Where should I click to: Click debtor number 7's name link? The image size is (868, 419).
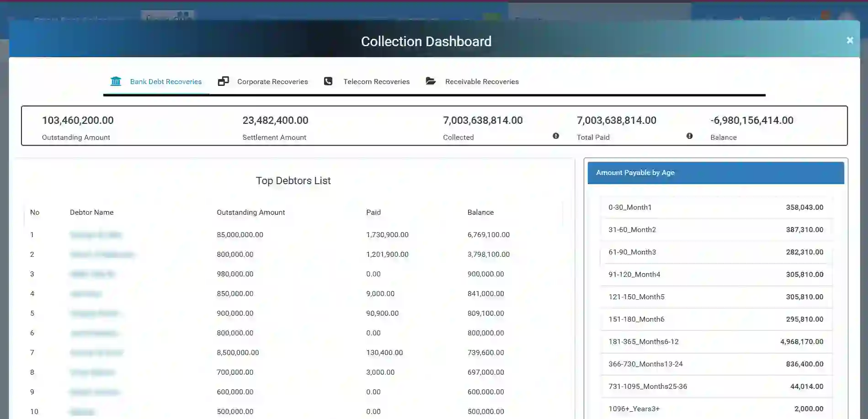tap(96, 352)
